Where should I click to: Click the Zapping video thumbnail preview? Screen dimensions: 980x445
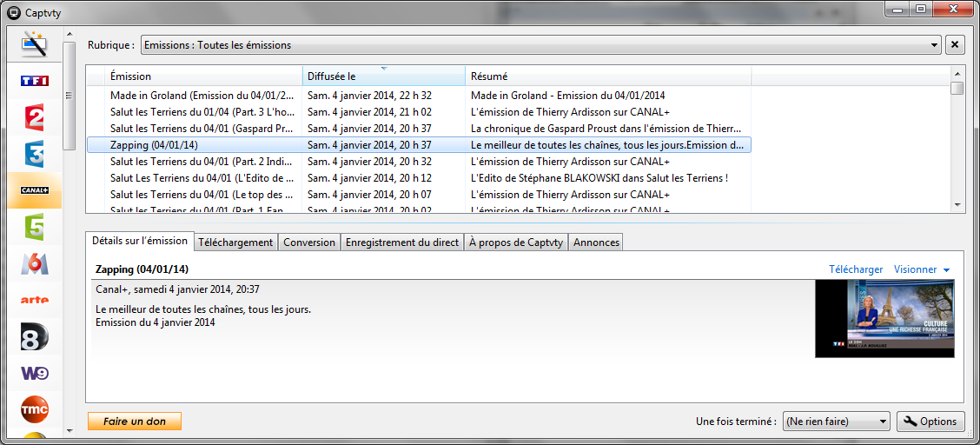(884, 319)
